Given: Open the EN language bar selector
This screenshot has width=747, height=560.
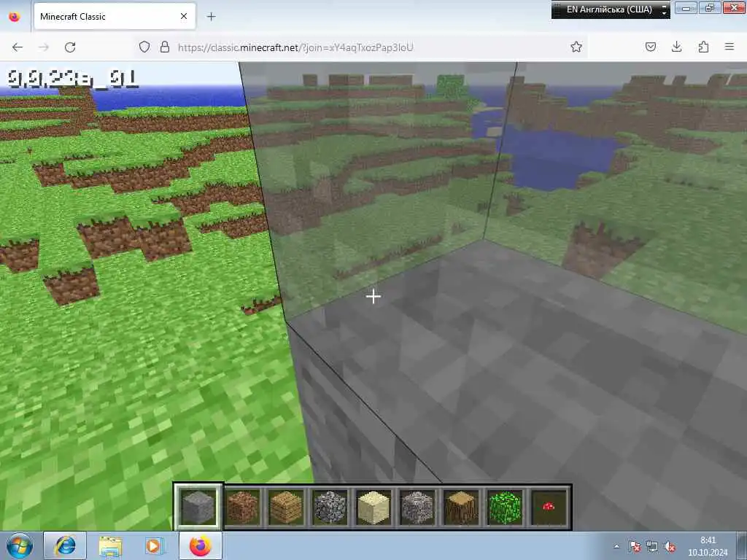Looking at the screenshot, I should (609, 9).
